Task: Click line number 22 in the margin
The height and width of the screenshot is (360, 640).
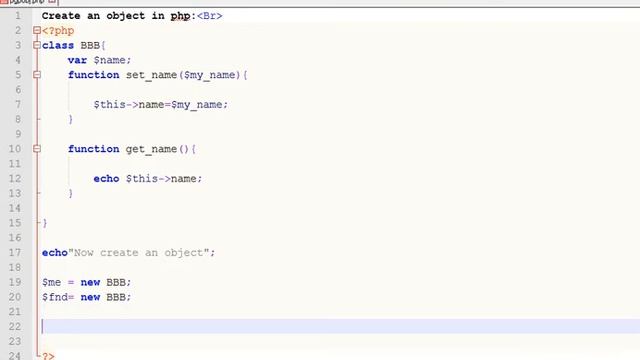Action: pyautogui.click(x=15, y=327)
